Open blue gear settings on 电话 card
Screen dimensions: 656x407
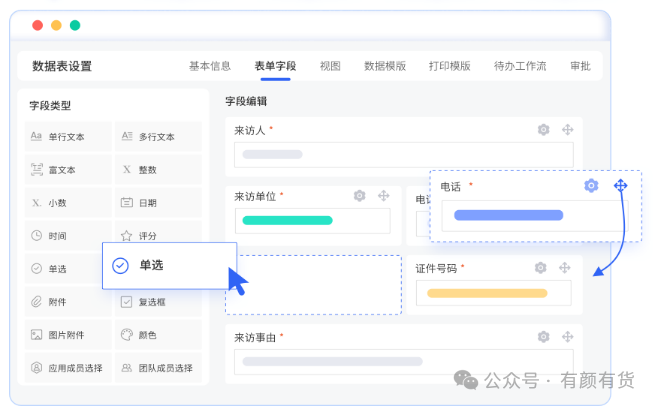591,185
